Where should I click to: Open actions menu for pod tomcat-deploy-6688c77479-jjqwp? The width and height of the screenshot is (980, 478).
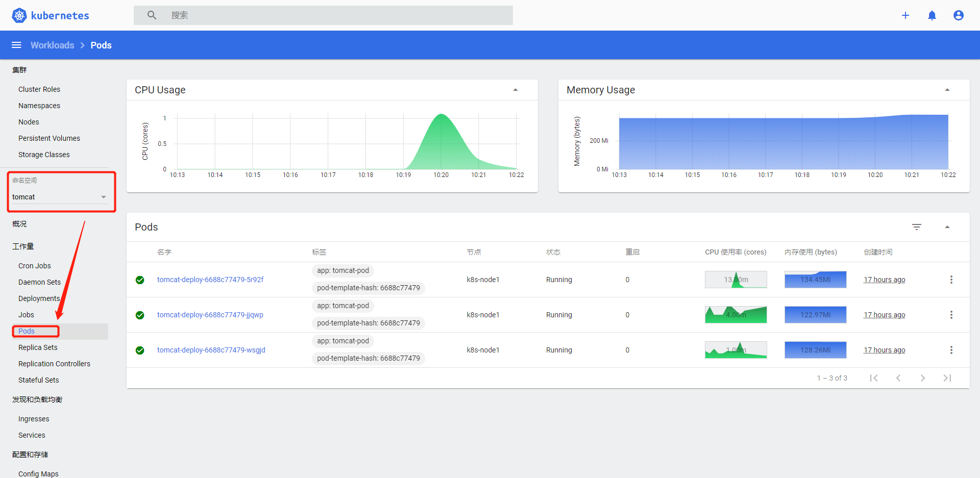[951, 315]
